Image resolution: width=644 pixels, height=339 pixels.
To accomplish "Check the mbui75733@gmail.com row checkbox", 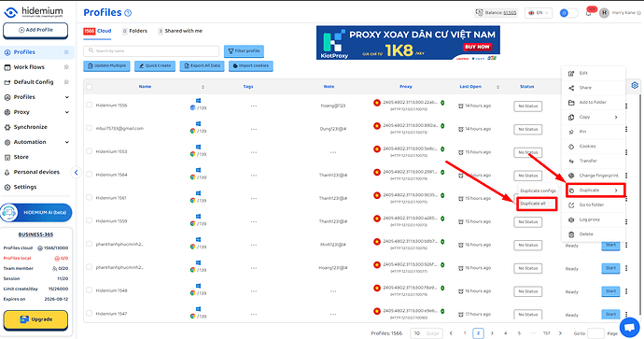I will (x=89, y=128).
